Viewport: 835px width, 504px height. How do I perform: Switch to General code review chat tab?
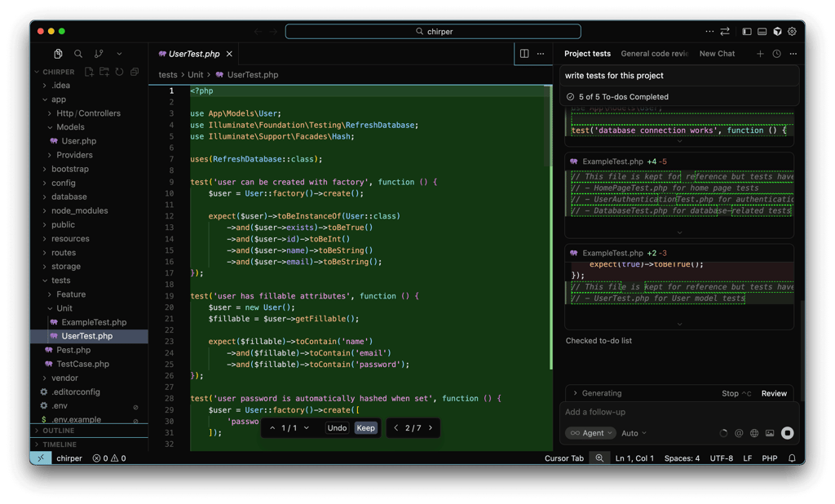(x=655, y=54)
